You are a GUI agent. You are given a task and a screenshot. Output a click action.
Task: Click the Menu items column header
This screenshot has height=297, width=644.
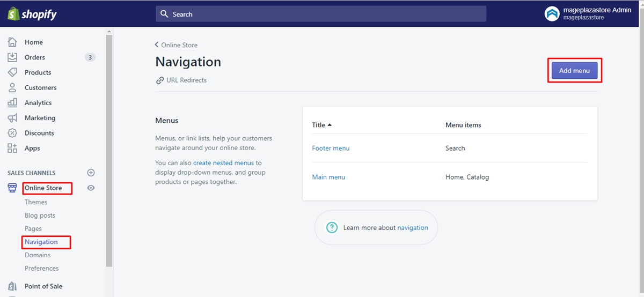[463, 125]
